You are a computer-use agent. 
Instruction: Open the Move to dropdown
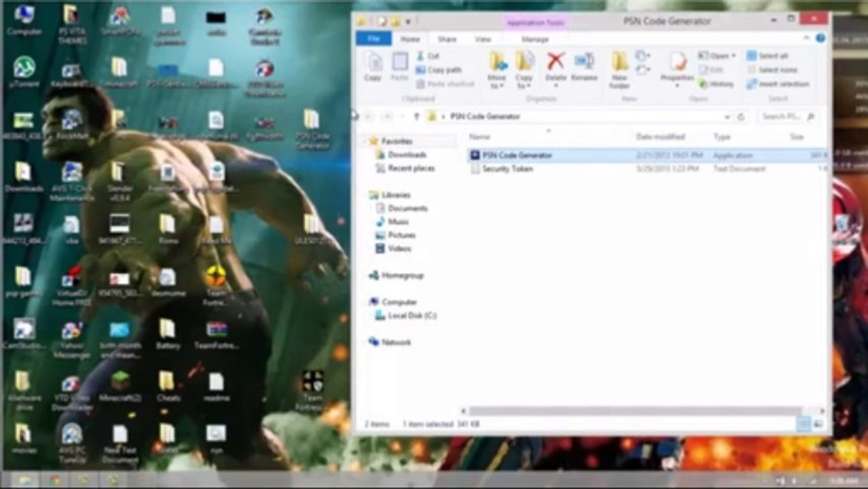pos(497,70)
